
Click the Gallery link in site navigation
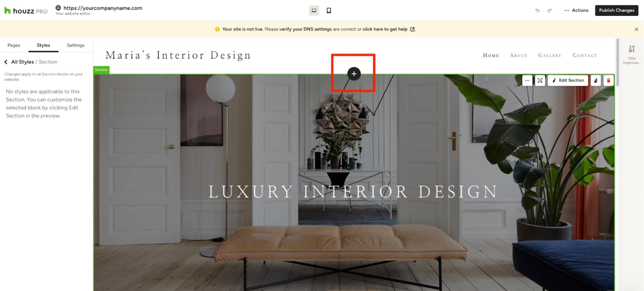550,55
